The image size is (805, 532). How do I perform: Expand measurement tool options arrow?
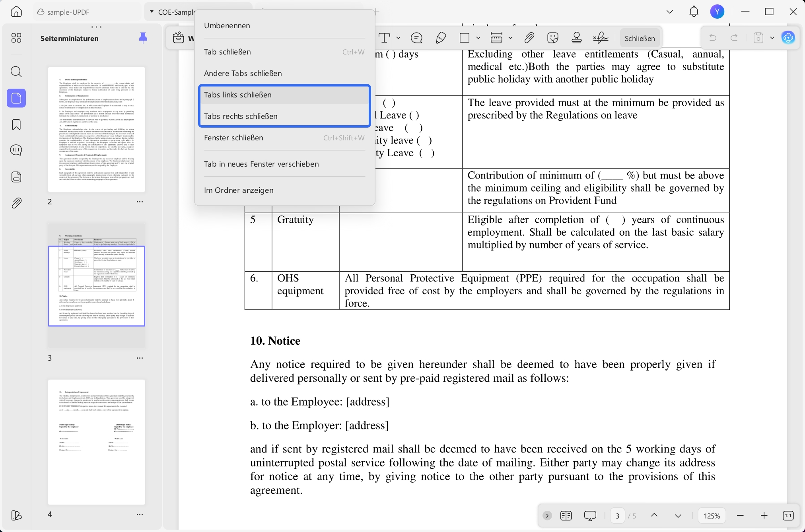click(x=511, y=38)
